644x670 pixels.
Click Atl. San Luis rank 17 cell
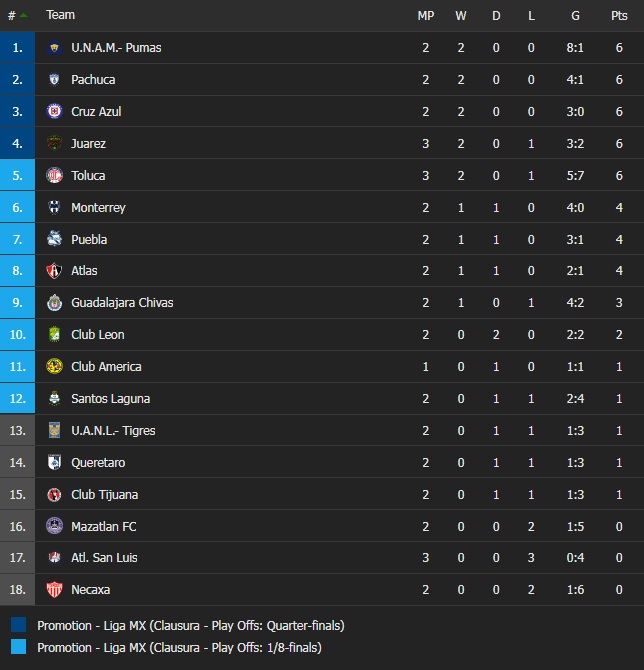tap(17, 558)
